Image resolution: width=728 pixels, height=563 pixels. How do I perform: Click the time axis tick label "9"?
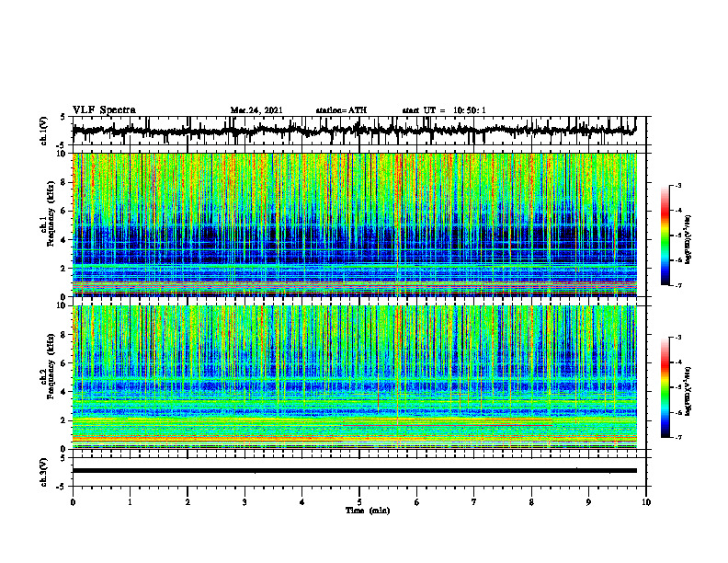coord(588,502)
